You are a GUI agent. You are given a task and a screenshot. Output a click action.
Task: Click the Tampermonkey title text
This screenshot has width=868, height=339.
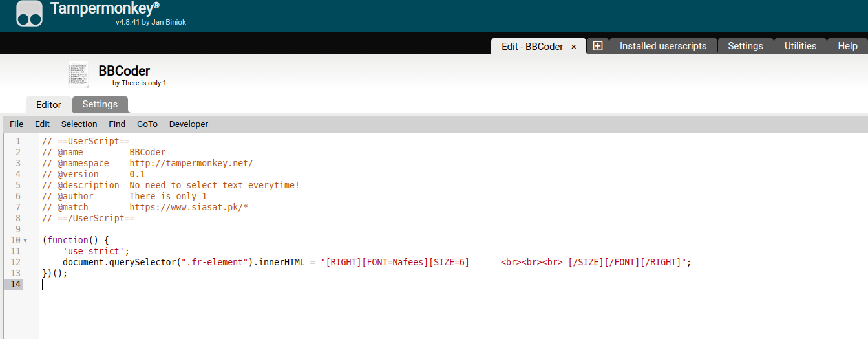(105, 9)
